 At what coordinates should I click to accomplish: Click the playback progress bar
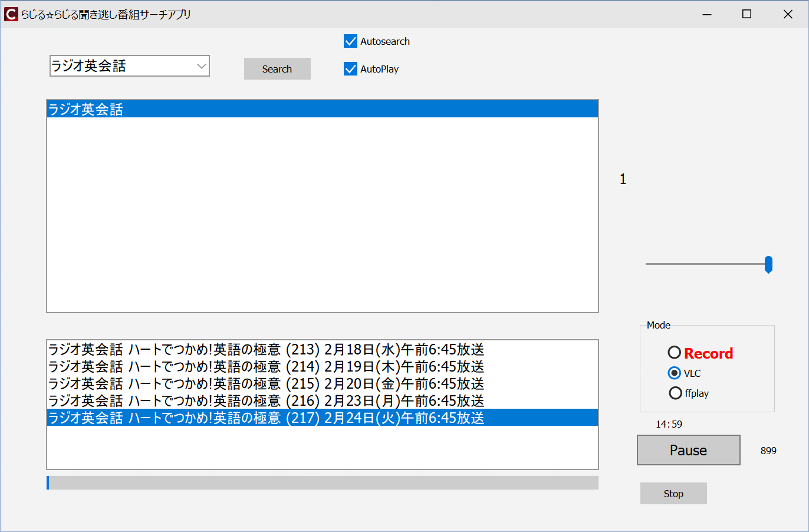tap(323, 482)
